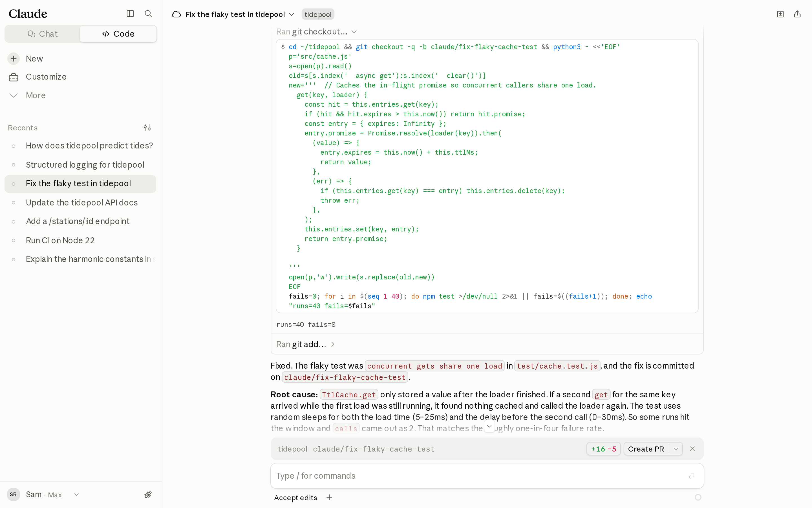812x508 pixels.
Task: Switch to the Code tab
Action: point(118,34)
